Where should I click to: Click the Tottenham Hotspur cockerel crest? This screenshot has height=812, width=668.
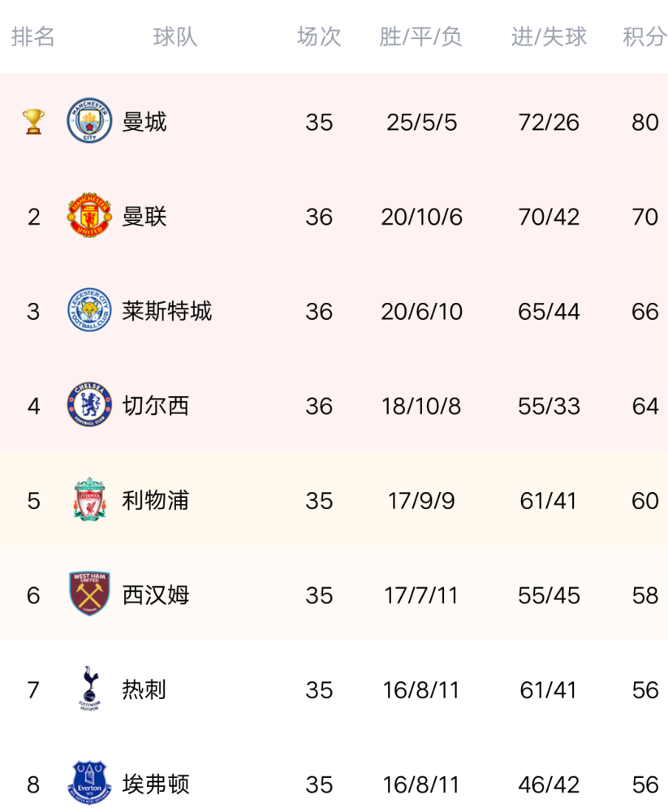[89, 689]
